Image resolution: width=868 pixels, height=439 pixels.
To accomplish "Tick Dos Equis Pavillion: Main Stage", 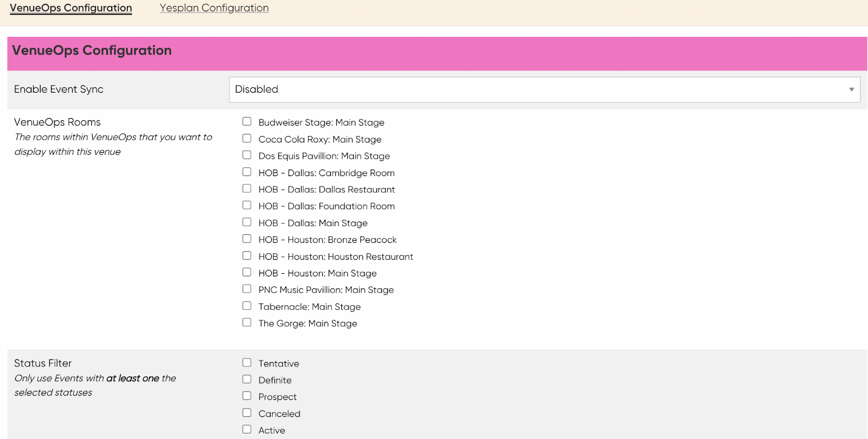I will tap(247, 155).
